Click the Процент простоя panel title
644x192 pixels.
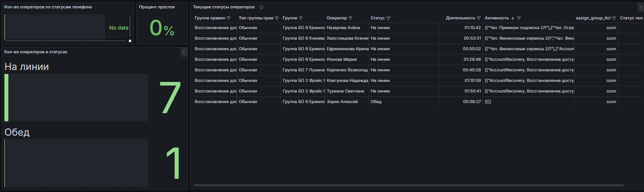pos(157,7)
